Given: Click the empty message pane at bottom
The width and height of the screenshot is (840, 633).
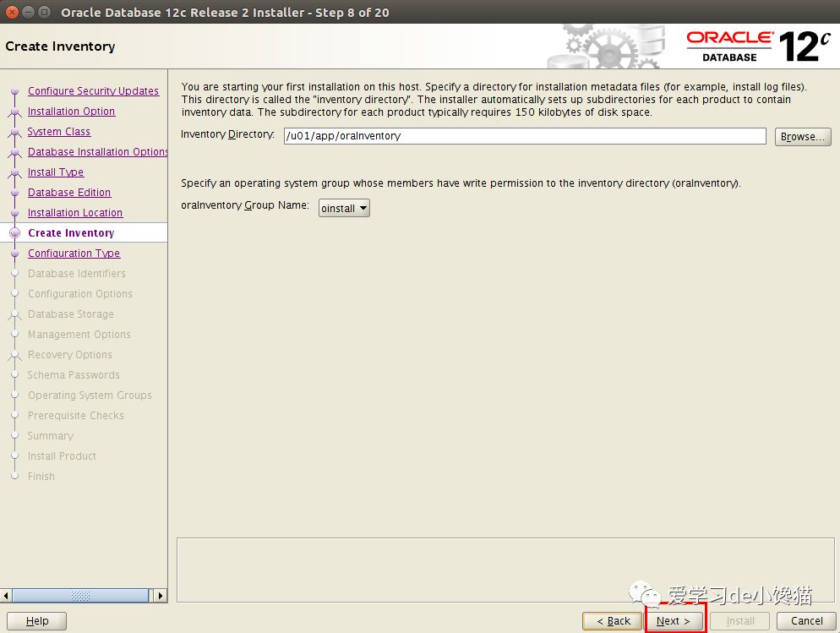Looking at the screenshot, I should (505, 570).
